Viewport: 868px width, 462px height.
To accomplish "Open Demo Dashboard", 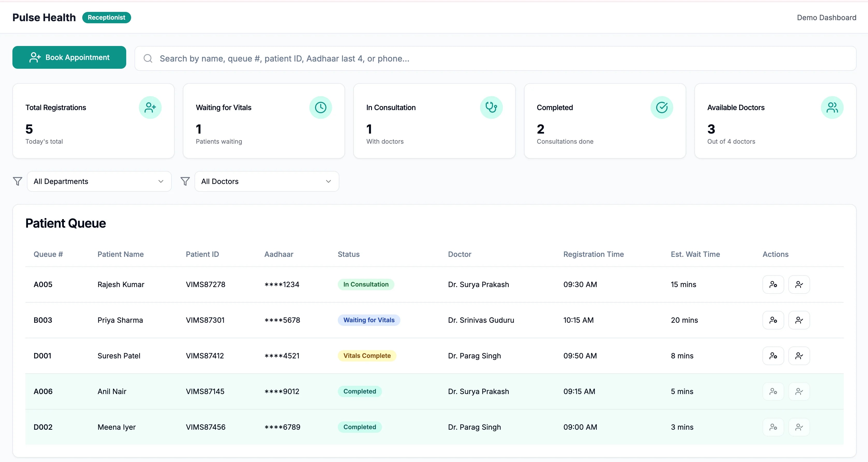I will click(x=826, y=17).
